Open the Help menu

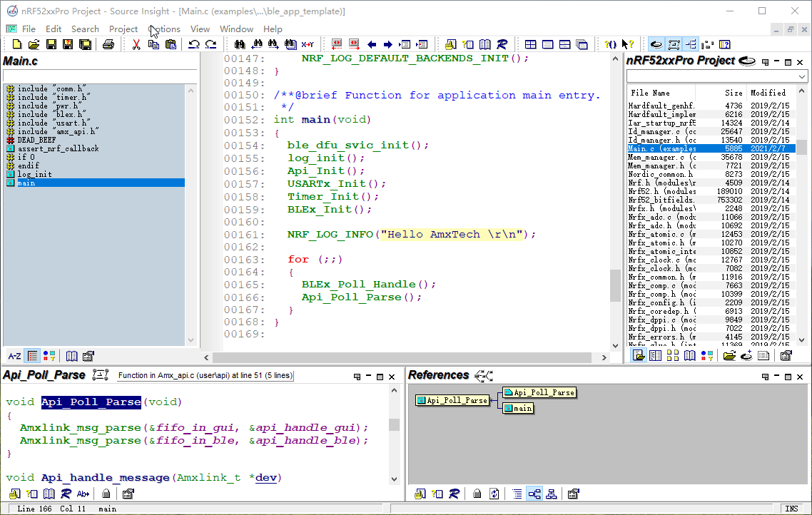tap(273, 29)
